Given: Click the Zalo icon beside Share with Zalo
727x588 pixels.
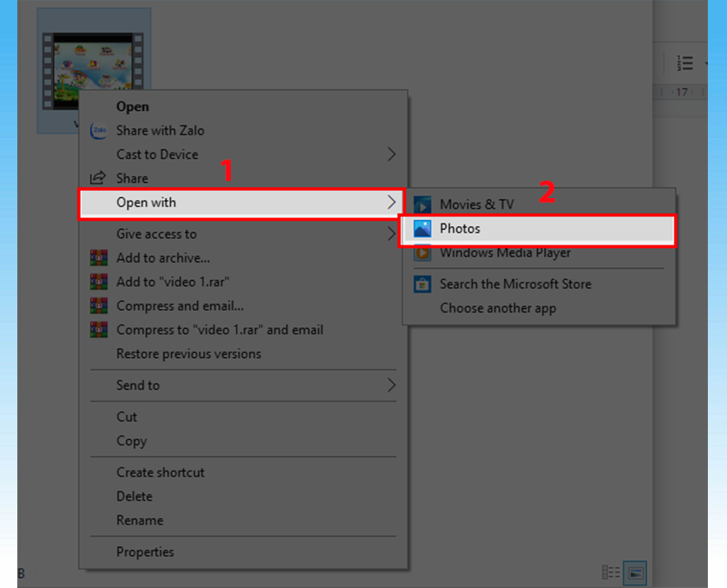Looking at the screenshot, I should click(98, 131).
